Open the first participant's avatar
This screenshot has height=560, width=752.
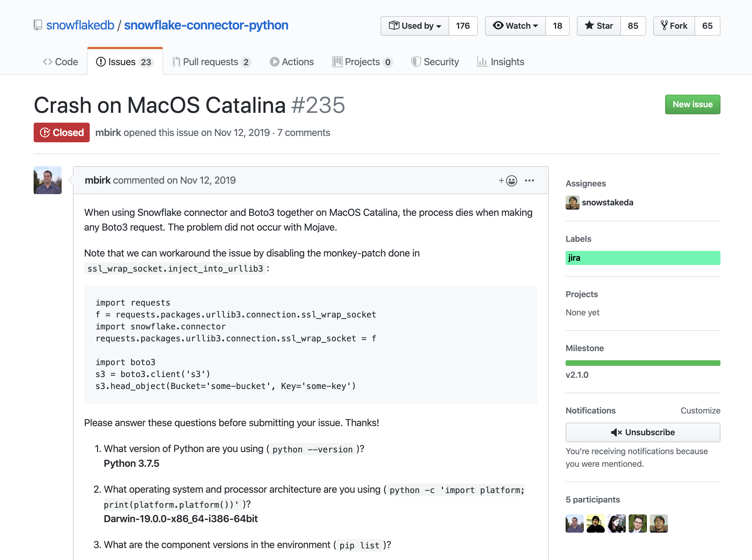[575, 524]
